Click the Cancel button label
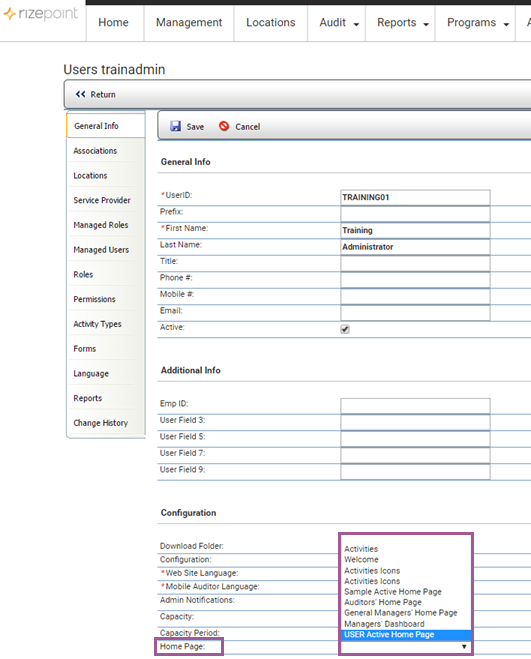 click(248, 127)
